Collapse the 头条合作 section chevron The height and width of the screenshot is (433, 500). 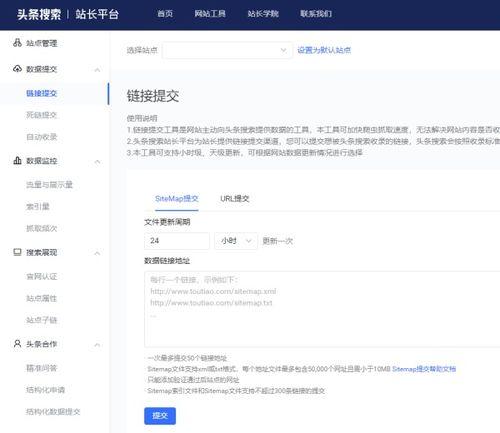point(97,345)
